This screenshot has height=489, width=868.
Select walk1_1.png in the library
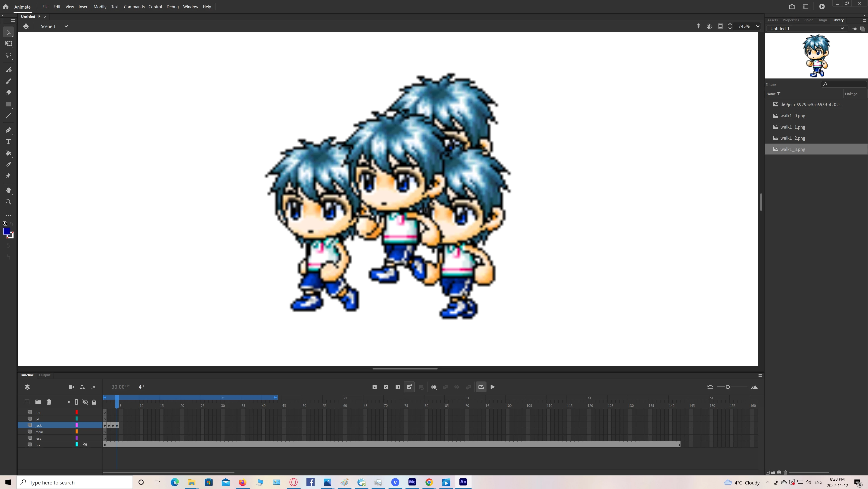point(792,127)
